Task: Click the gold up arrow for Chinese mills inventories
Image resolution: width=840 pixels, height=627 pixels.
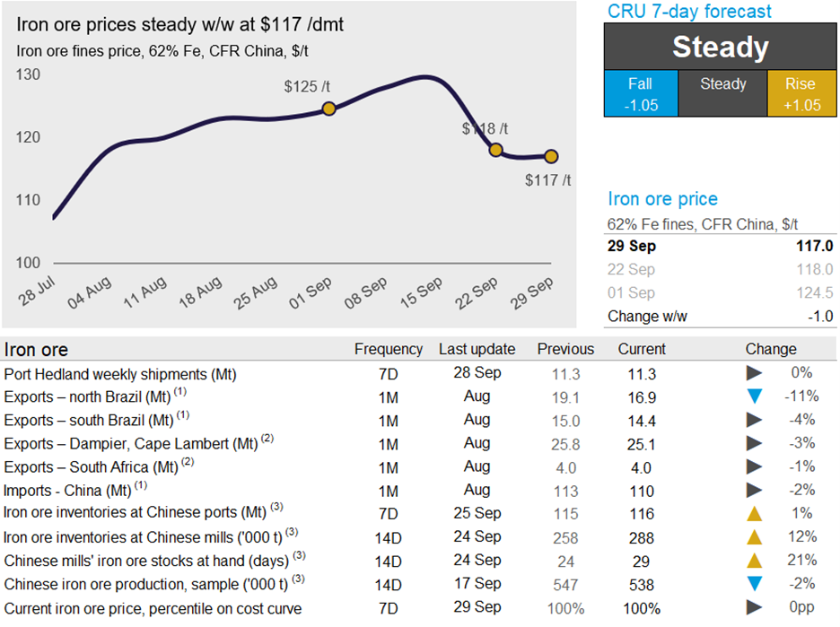Action: [x=755, y=536]
